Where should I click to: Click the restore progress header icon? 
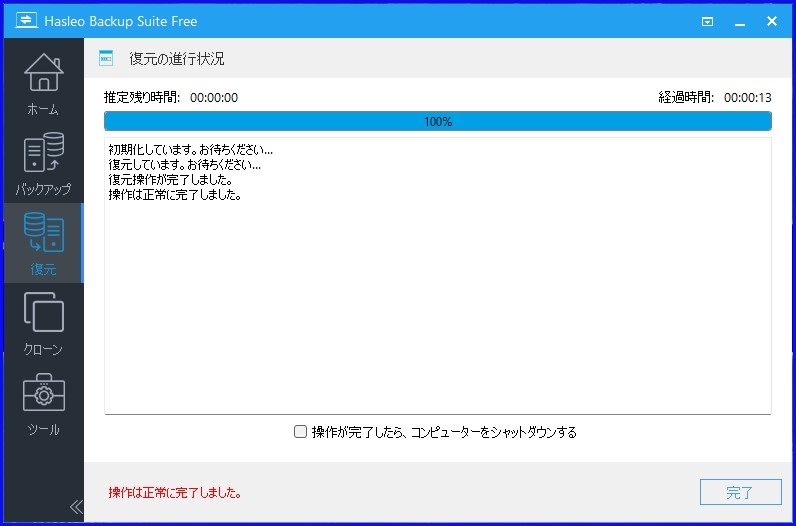106,58
